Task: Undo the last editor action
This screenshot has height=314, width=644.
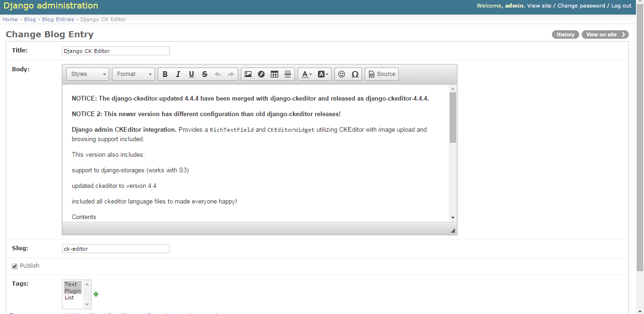Action: [x=218, y=74]
